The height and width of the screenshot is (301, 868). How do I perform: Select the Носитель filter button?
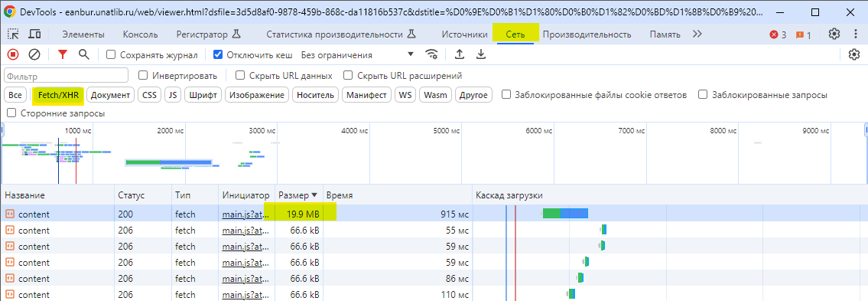(x=316, y=95)
